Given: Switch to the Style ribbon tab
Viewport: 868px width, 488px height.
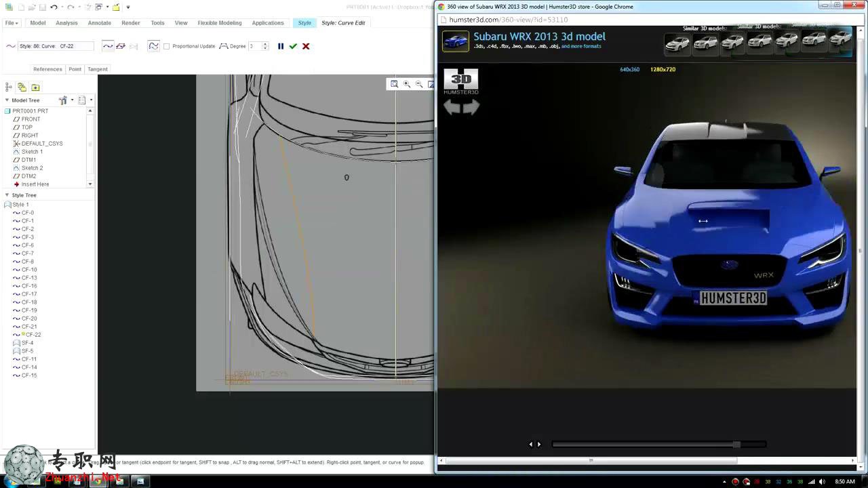Looking at the screenshot, I should tap(304, 23).
